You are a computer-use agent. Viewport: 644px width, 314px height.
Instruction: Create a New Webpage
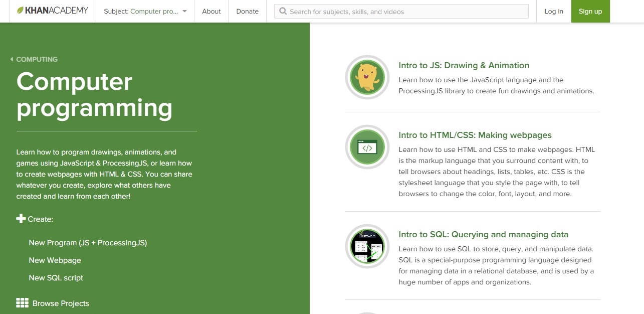tap(55, 260)
